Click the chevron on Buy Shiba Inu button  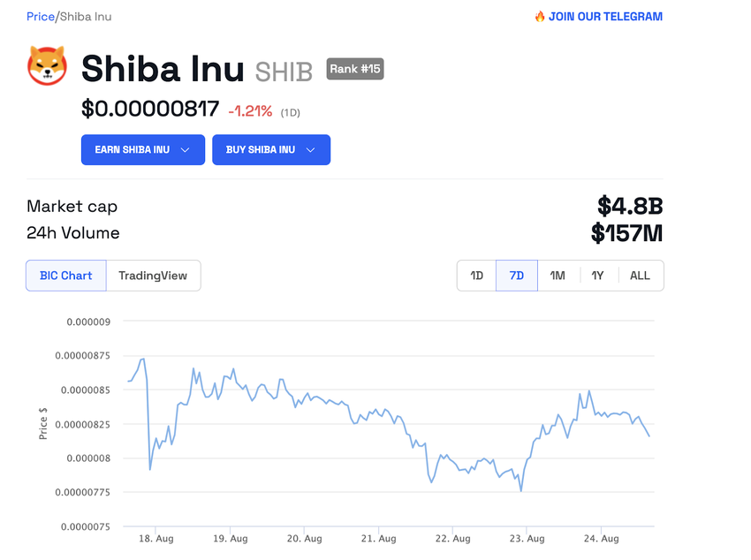(311, 150)
